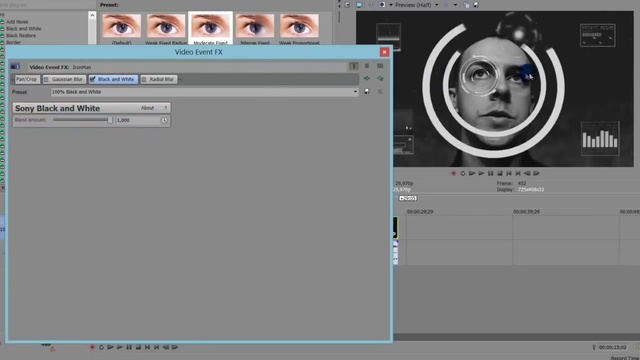Click the Blend amount slider handle
This screenshot has width=640, height=360.
tap(110, 120)
